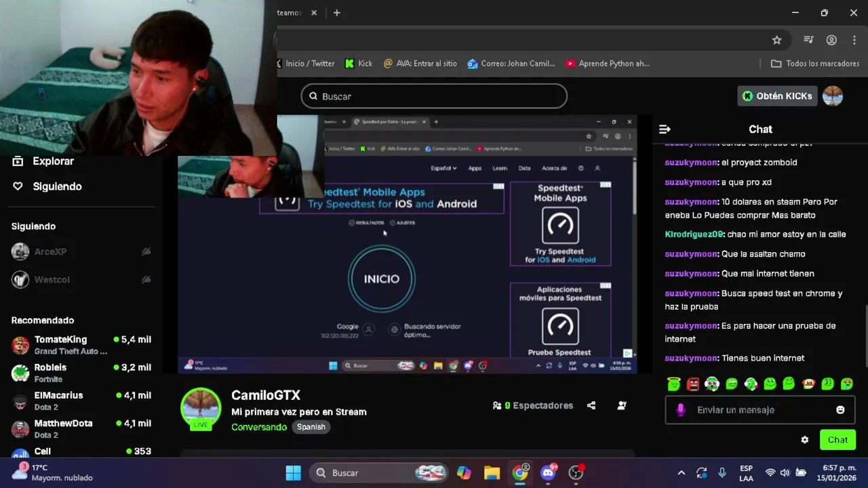Open a new browser tab
868x488 pixels.
point(336,13)
